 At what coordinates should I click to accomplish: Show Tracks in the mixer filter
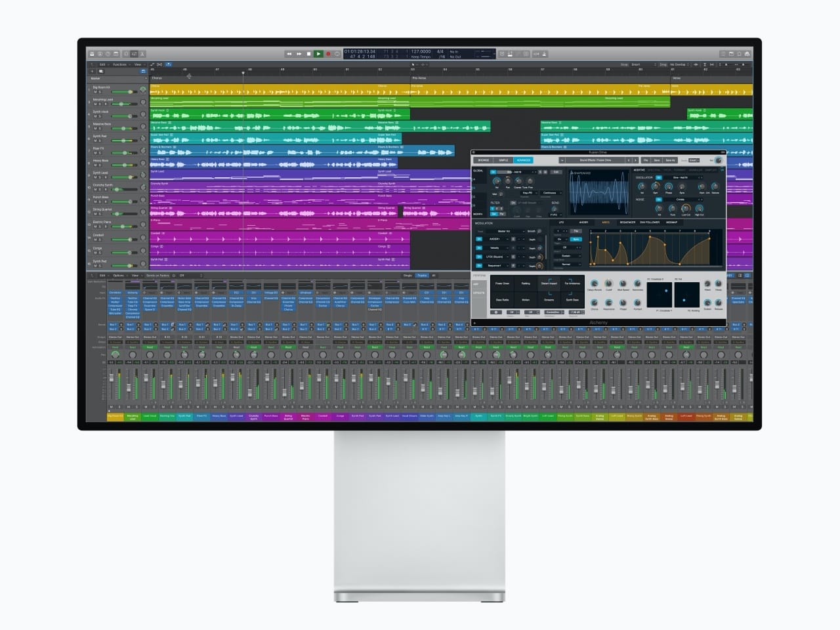(x=422, y=276)
